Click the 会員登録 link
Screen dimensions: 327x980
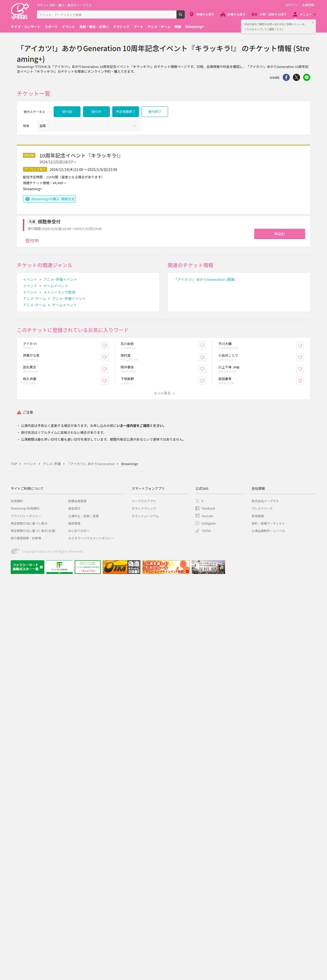(x=308, y=5)
